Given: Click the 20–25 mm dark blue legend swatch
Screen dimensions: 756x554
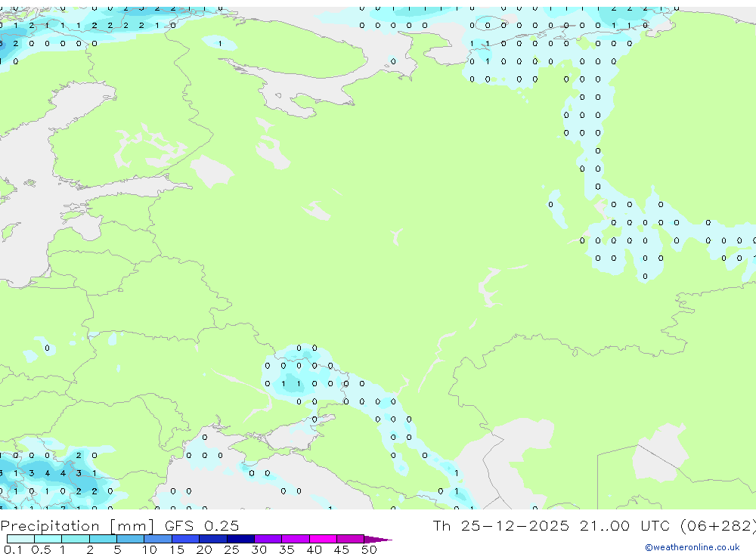Looking at the screenshot, I should tap(213, 539).
